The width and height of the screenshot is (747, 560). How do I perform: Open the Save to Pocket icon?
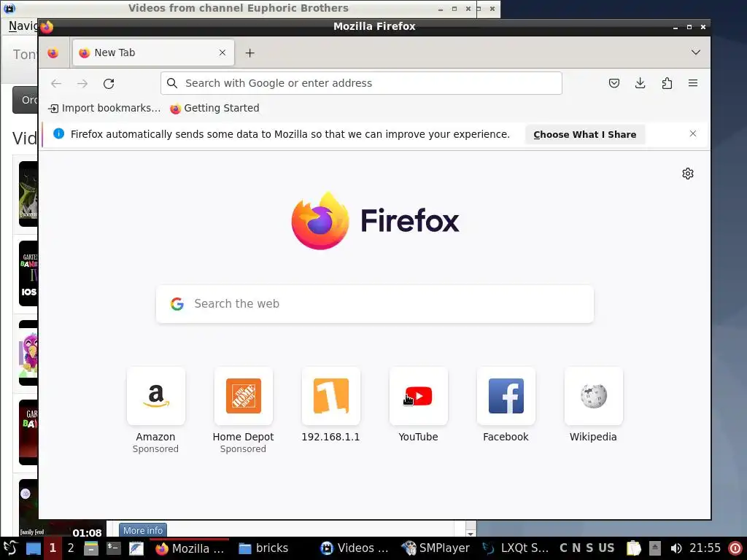coord(614,83)
